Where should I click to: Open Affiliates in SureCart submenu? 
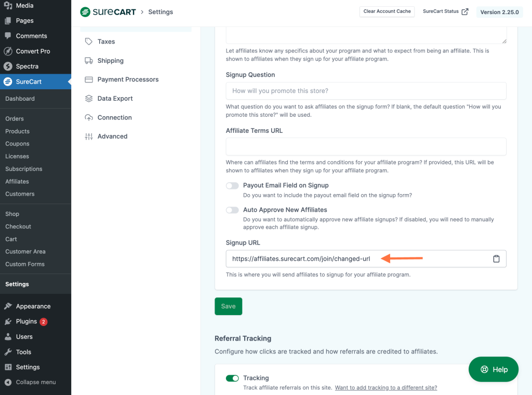(17, 182)
